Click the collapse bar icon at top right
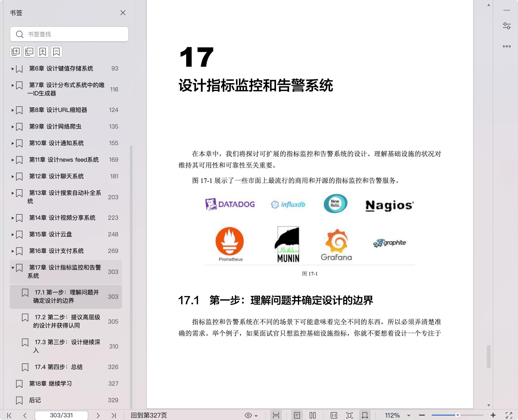This screenshot has width=518, height=420. [x=507, y=10]
